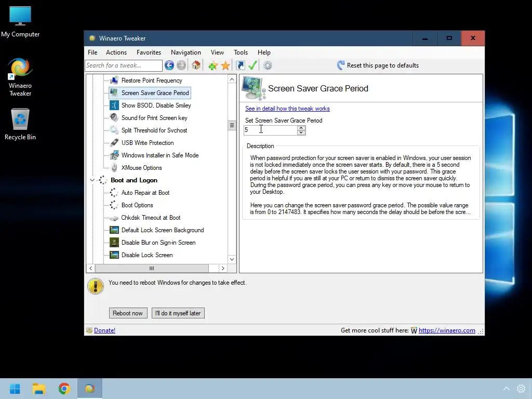The width and height of the screenshot is (532, 399).
Task: Add this tweak to bookmarks (green plus star)
Action: pyautogui.click(x=212, y=65)
